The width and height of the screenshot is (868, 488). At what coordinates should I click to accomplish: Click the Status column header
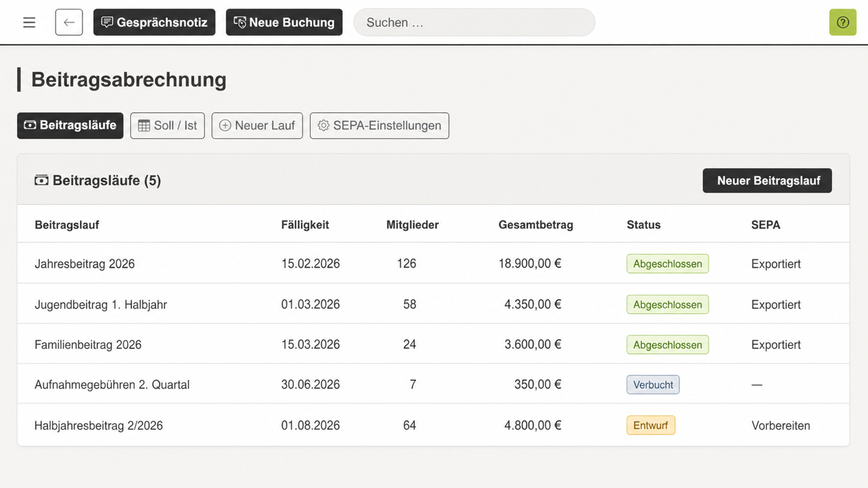pyautogui.click(x=644, y=224)
